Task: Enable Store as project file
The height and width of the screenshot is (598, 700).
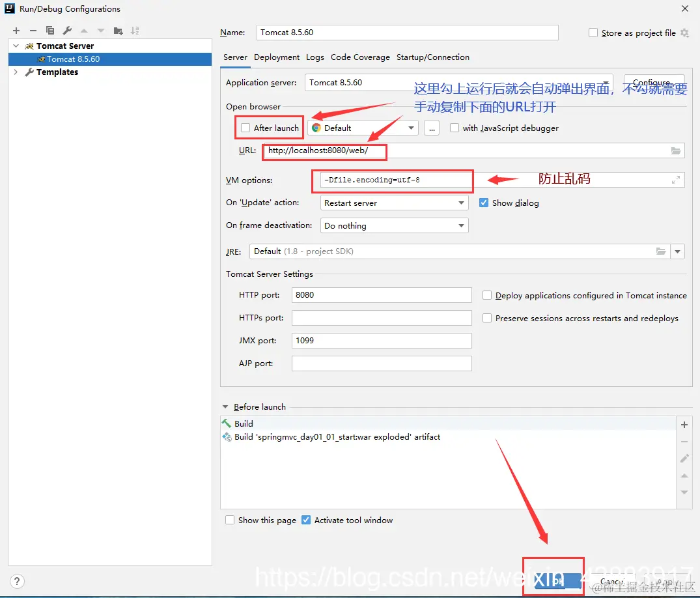Action: coord(593,33)
